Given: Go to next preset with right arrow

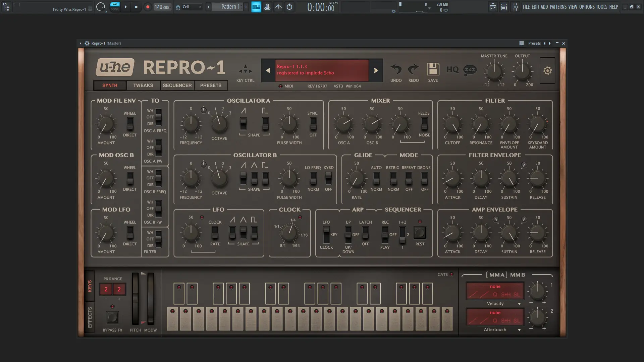Looking at the screenshot, I should [376, 70].
